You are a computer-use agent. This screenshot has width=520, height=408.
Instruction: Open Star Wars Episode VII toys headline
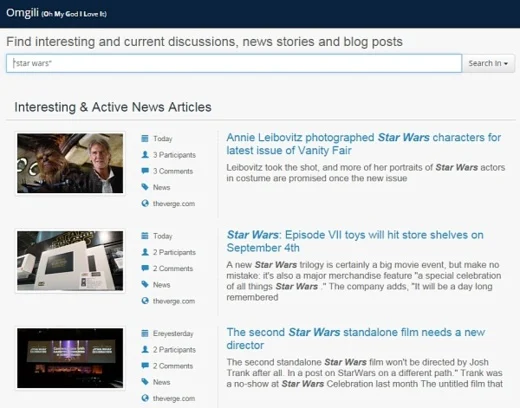(x=355, y=241)
